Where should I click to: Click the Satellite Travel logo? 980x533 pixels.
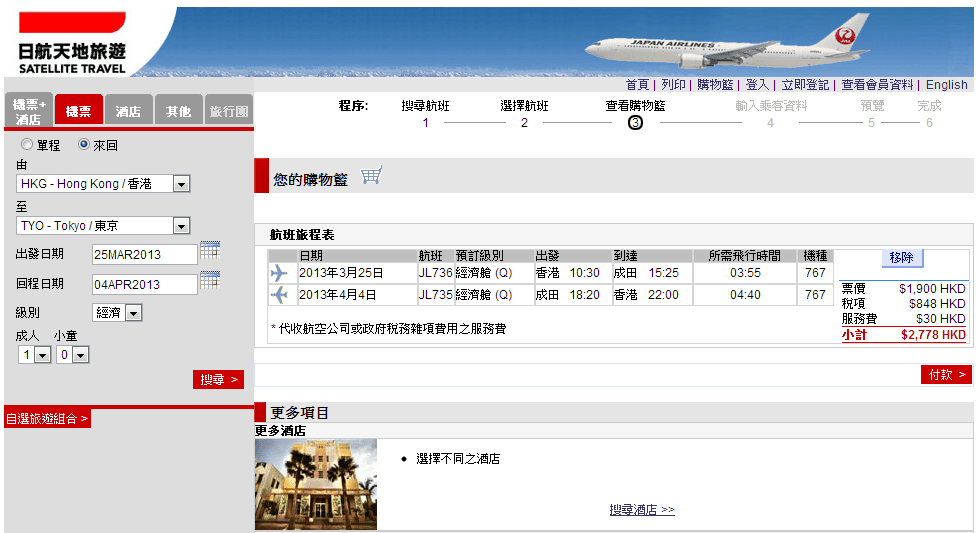(72, 42)
